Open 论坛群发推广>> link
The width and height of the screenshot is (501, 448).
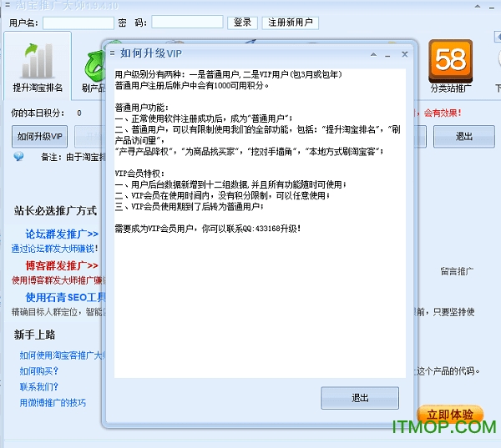tap(62, 234)
